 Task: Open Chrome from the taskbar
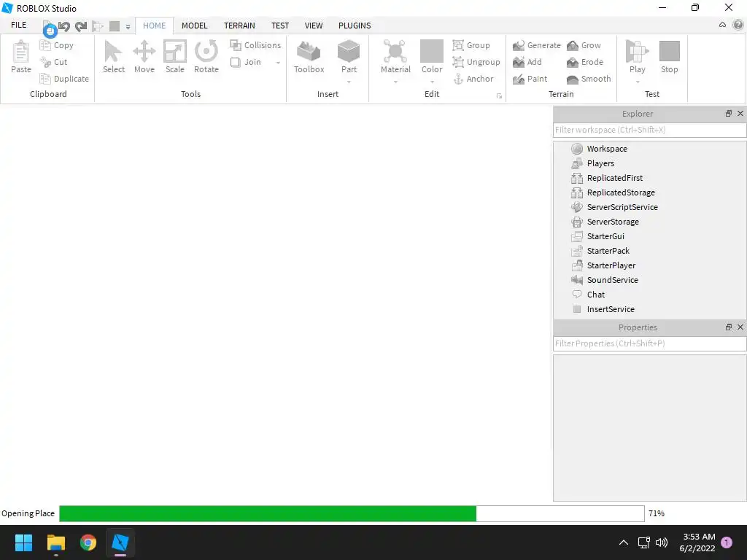pos(88,542)
